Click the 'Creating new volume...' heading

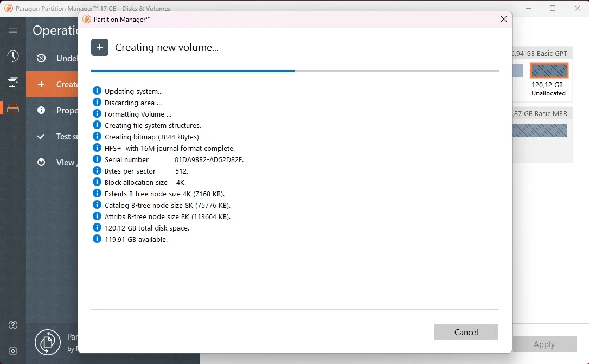(x=167, y=47)
